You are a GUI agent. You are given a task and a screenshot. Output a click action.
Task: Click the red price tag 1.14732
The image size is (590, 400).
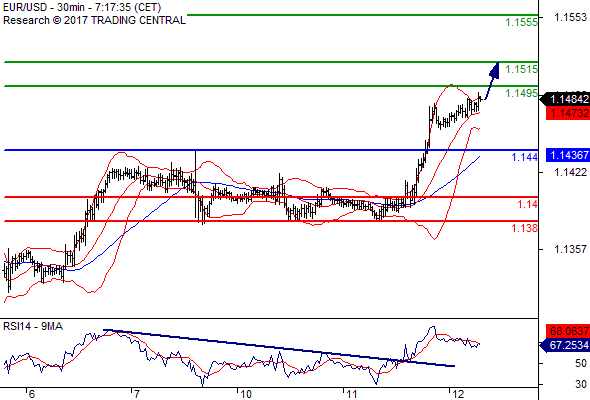coord(568,113)
